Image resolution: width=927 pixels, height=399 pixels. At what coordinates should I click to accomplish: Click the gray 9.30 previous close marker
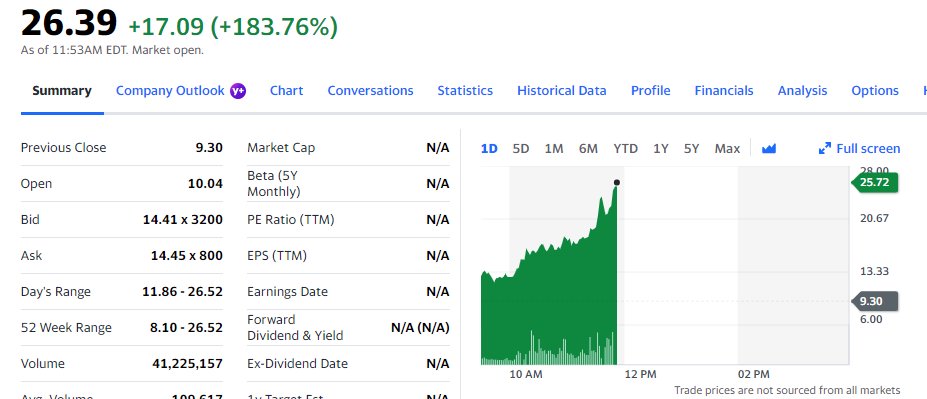point(874,301)
